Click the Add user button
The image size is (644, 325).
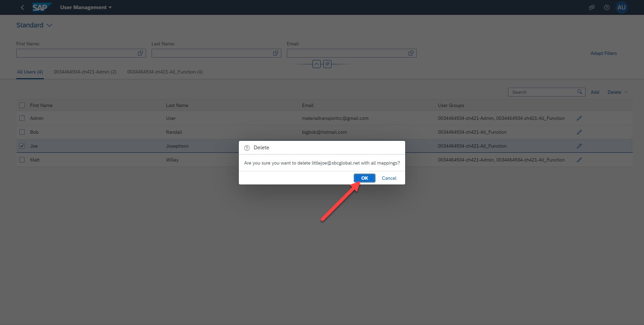click(x=595, y=92)
